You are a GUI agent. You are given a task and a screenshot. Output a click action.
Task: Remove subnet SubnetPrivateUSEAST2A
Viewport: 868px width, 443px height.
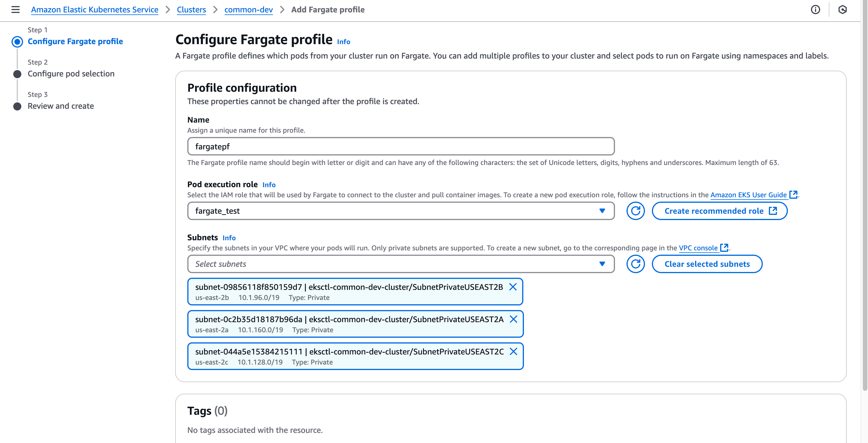(514, 319)
